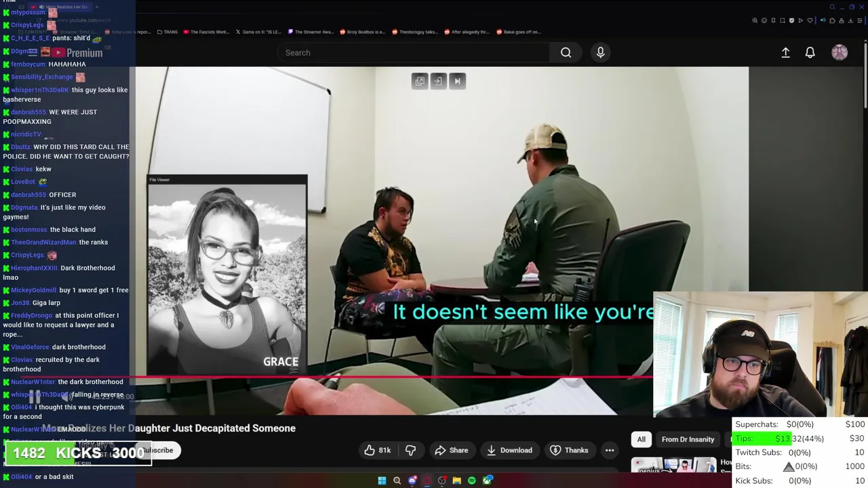Click the browser heart bookmark icon
This screenshot has height=488, width=868.
tap(810, 20)
